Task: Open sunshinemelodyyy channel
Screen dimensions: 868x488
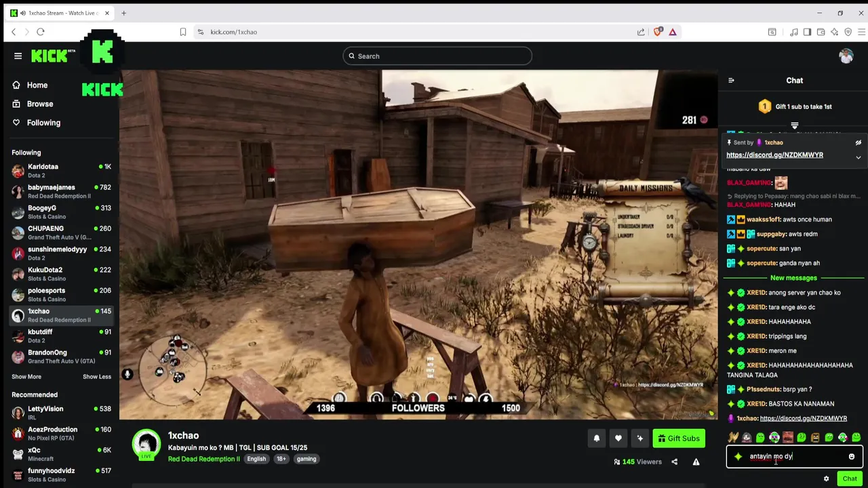Action: (x=61, y=253)
